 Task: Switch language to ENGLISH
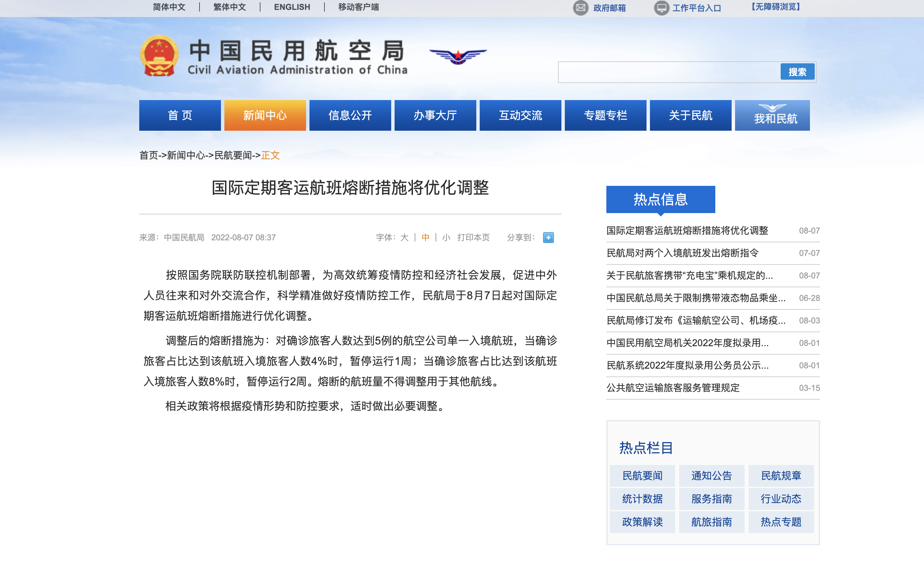(292, 7)
